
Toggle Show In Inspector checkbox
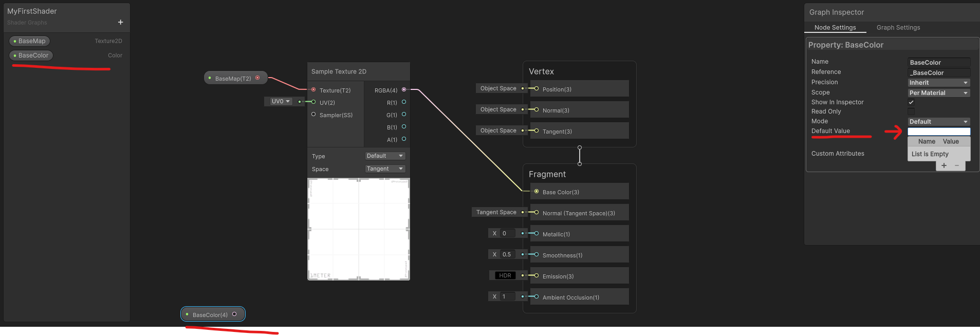tap(911, 102)
